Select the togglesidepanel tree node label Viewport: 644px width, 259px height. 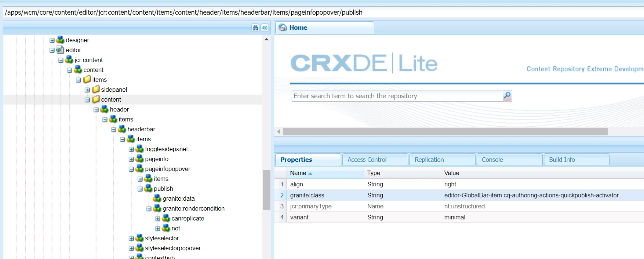166,149
